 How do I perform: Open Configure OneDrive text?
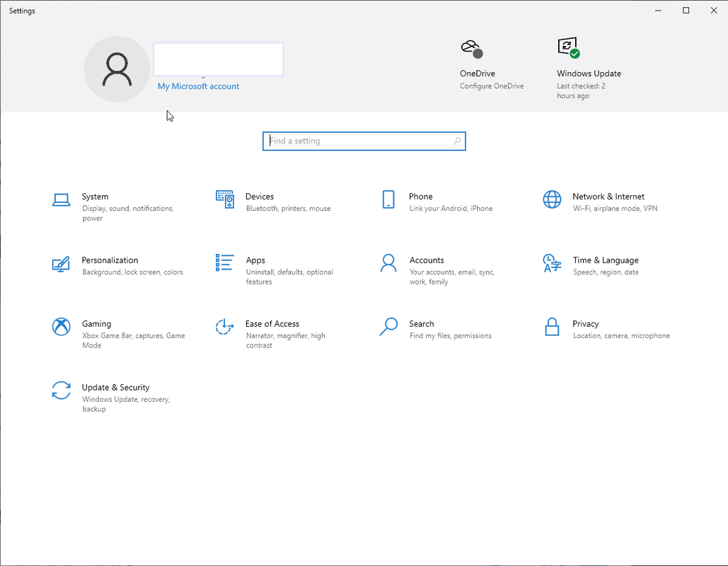pos(492,86)
